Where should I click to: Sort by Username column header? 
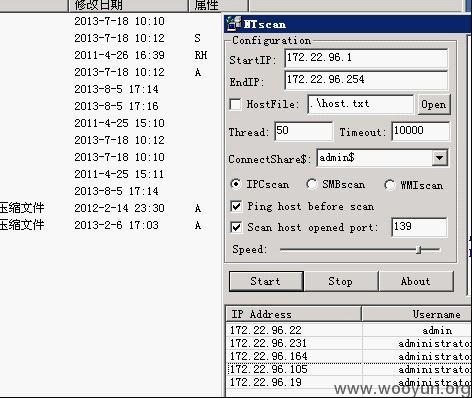417,314
